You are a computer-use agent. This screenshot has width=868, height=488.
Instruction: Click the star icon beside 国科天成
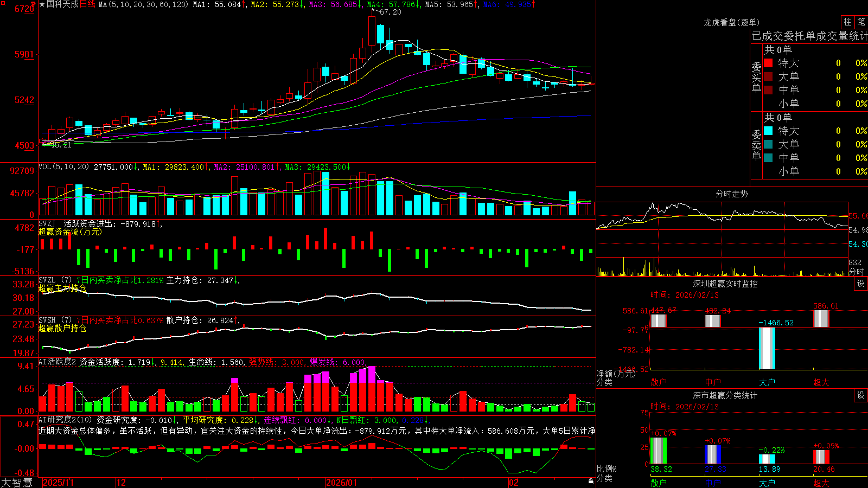pos(42,4)
